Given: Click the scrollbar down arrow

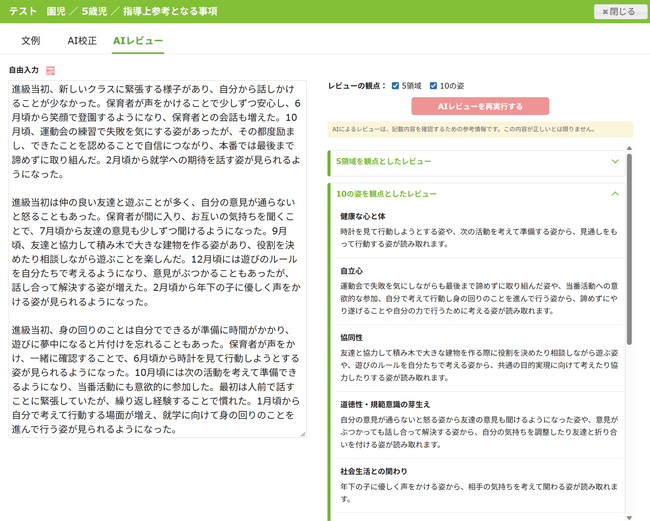Looking at the screenshot, I should click(629, 517).
